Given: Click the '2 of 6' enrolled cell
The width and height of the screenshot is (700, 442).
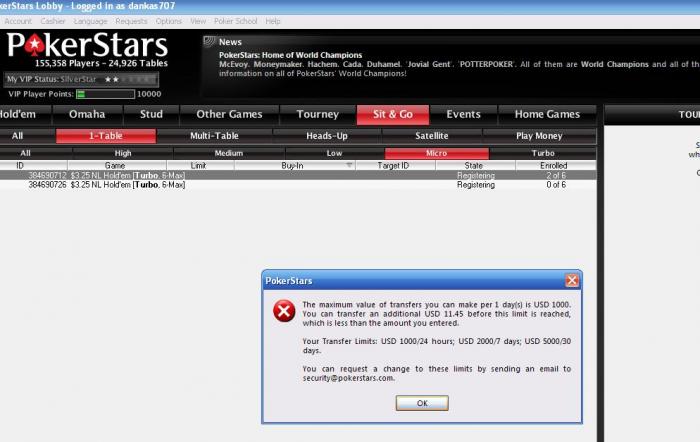Looking at the screenshot, I should point(556,175).
